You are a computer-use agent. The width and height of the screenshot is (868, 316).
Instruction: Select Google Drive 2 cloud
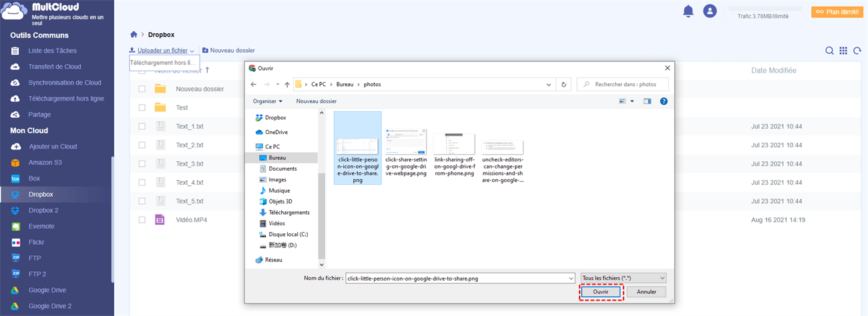(50, 307)
